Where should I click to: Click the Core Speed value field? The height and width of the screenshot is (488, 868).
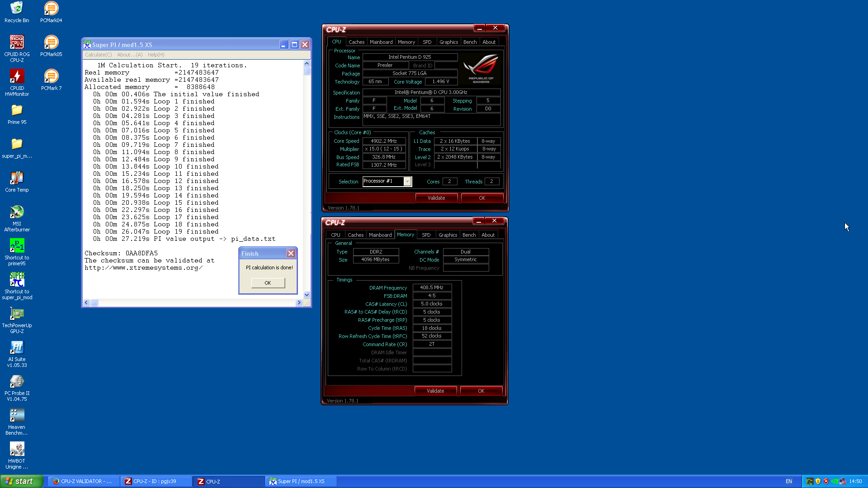click(x=384, y=141)
